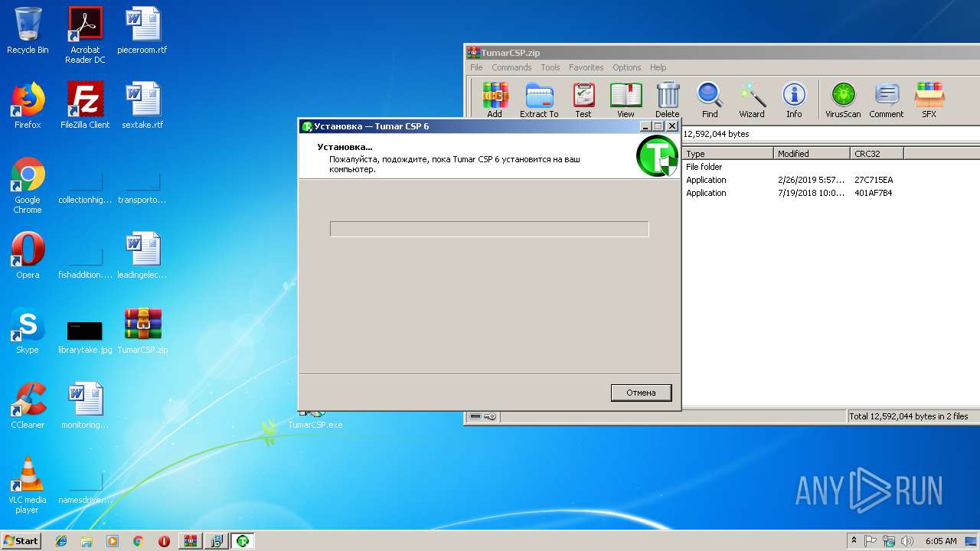Click the taskbar clock showing 6:05 AM
Image resolution: width=980 pixels, height=551 pixels.
[941, 541]
